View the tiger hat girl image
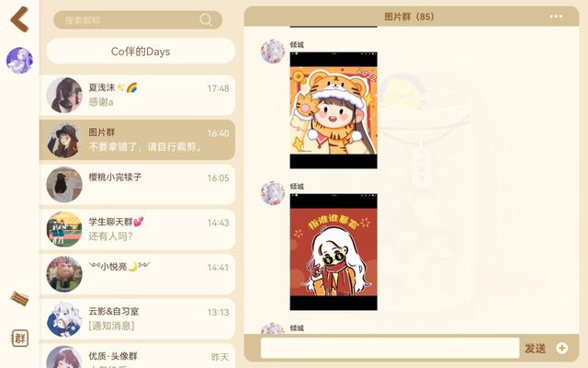The image size is (588, 368). click(x=334, y=110)
